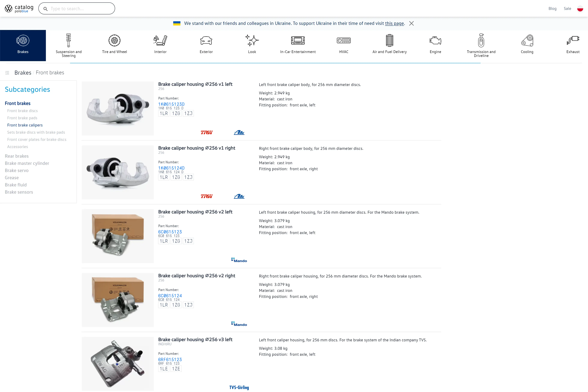Open the Brakes tab
The image size is (588, 392).
click(x=23, y=45)
